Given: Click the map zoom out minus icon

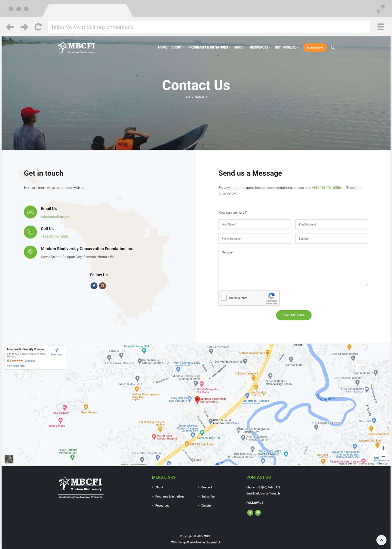Looking at the screenshot, I should [x=383, y=456].
